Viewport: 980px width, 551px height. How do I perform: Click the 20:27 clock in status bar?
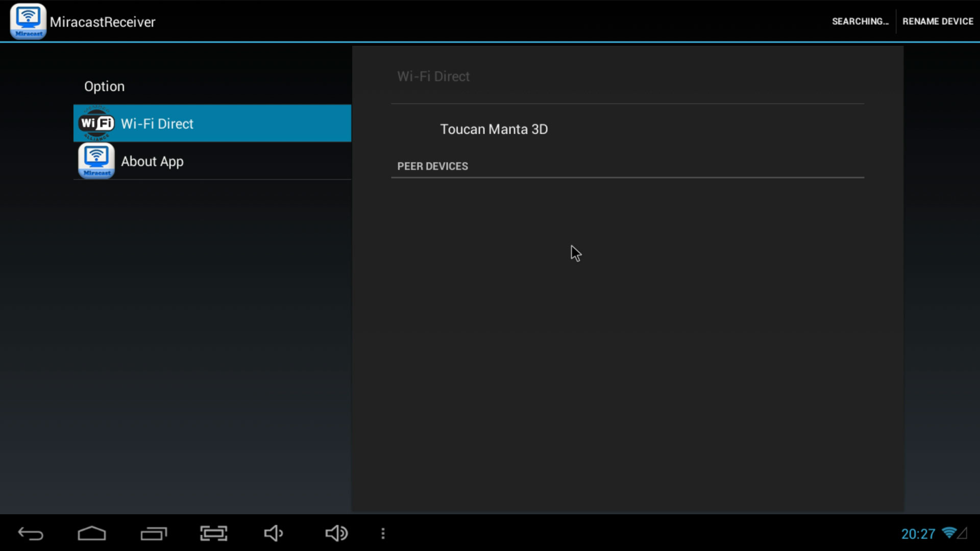tap(918, 534)
